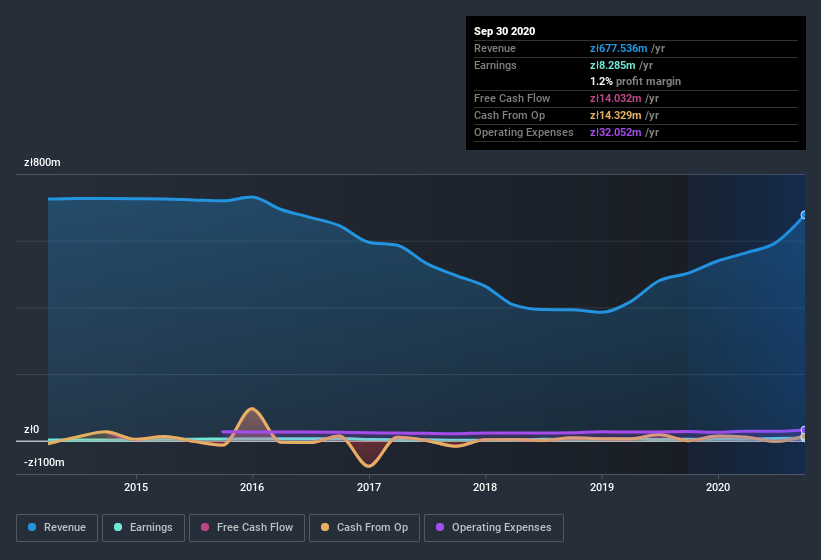Click the zł14.032m free cash flow value

coord(616,98)
